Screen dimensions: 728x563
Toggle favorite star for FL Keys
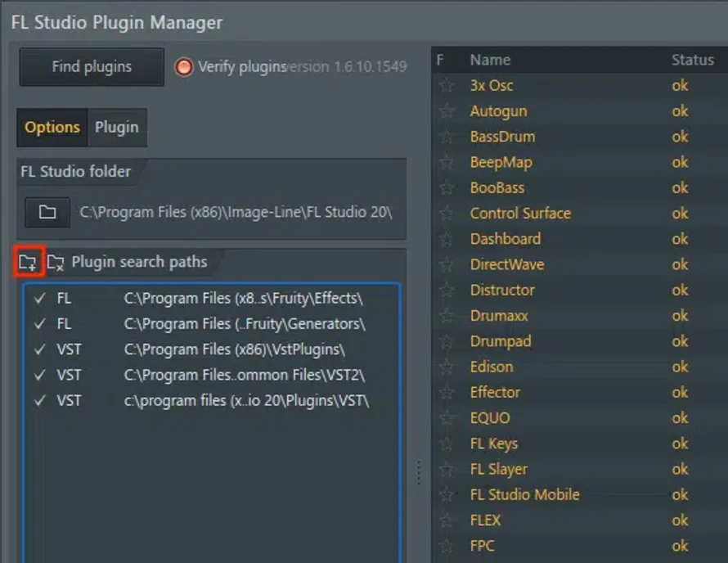click(x=447, y=444)
